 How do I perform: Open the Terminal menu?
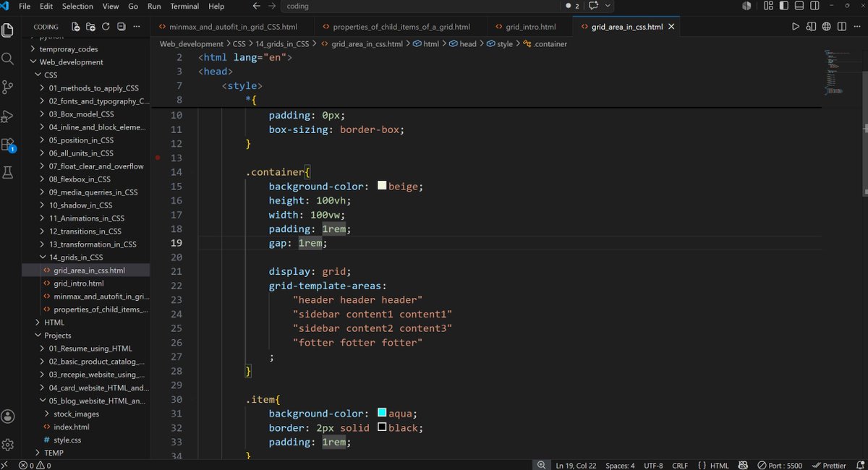pyautogui.click(x=184, y=6)
